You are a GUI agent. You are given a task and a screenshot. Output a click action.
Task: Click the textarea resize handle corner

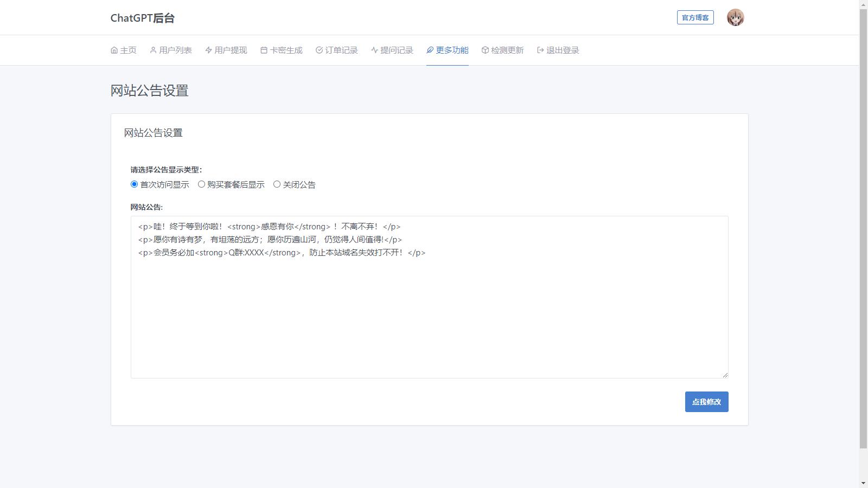[725, 375]
